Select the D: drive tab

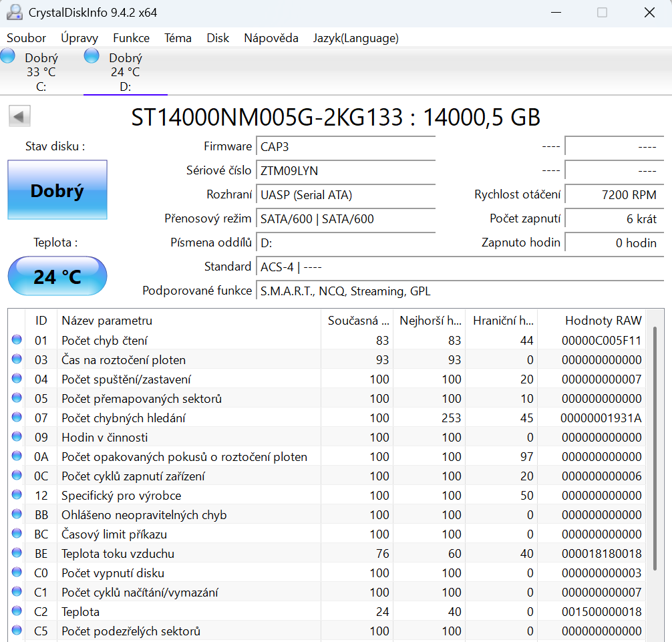(x=124, y=70)
